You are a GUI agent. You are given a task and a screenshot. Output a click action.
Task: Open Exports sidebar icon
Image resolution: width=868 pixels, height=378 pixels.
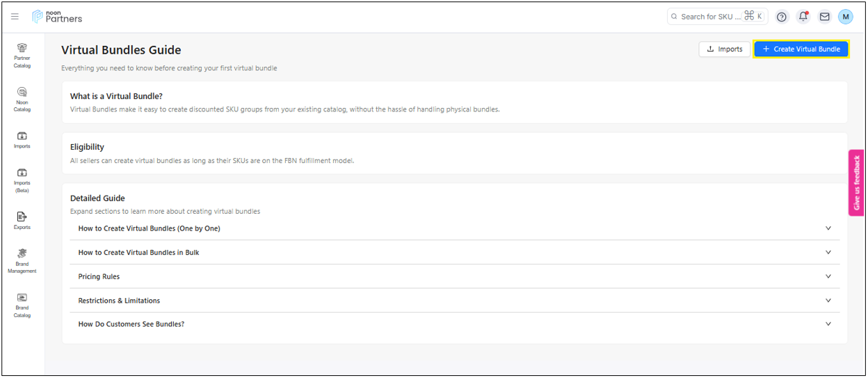pos(22,221)
